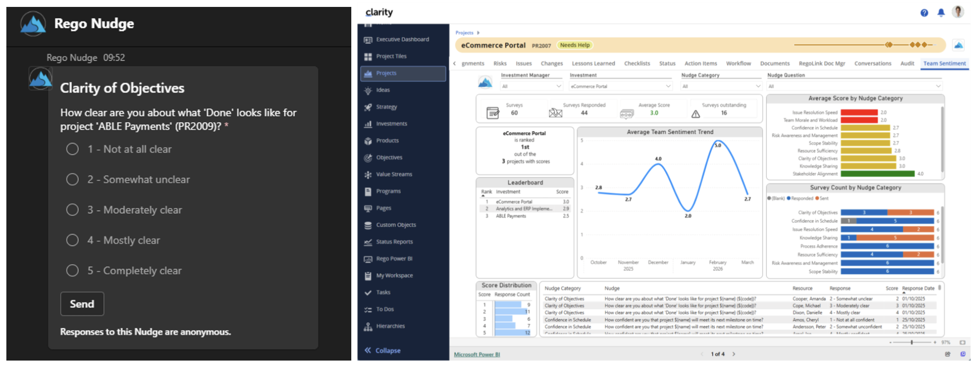Click the Microsoft Power BI link
The width and height of the screenshot is (980, 368).
[x=477, y=355]
